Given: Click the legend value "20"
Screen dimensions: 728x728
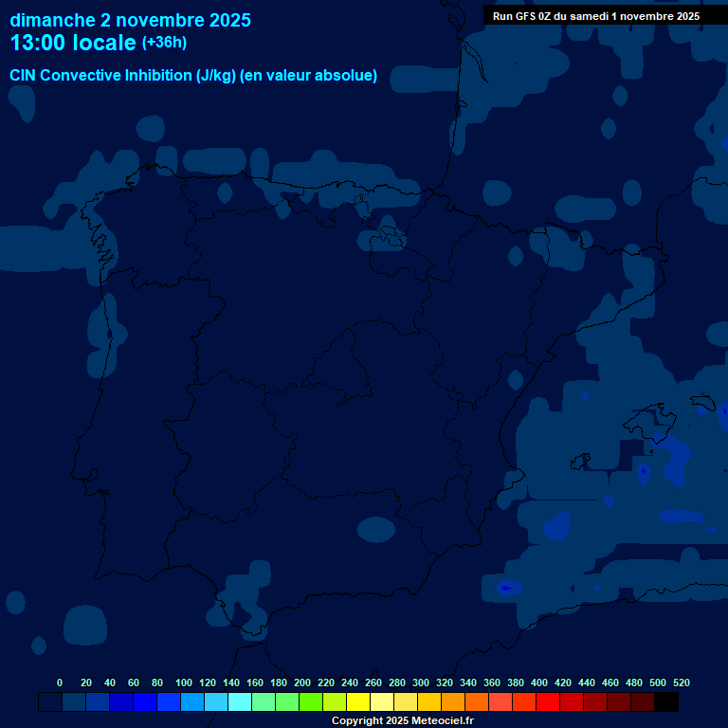Looking at the screenshot, I should pyautogui.click(x=86, y=682).
